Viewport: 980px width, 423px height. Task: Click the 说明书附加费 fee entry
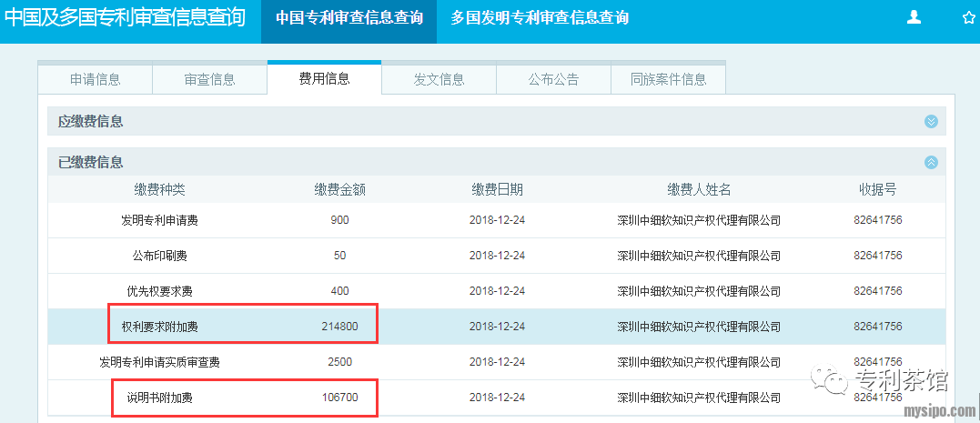[159, 398]
